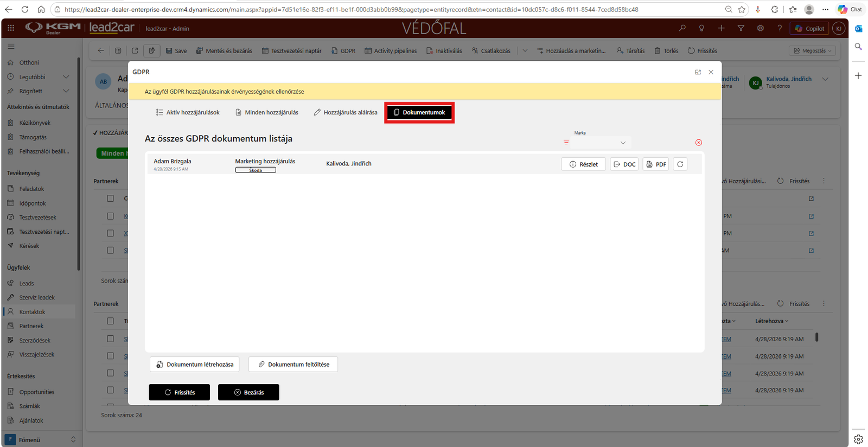This screenshot has height=447, width=868.
Task: Open the Outlook icon in browser sidebar
Action: (858, 28)
